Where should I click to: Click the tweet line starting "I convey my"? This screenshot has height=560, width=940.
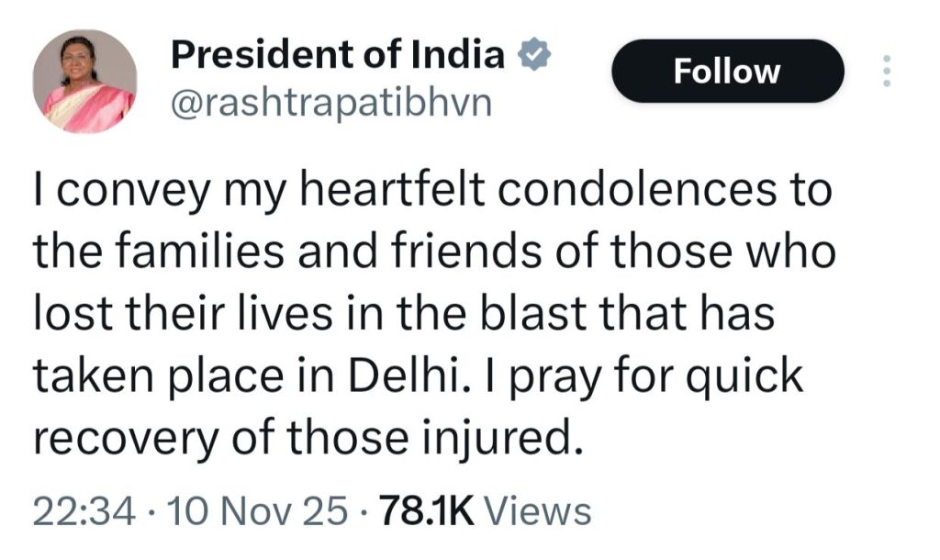[x=431, y=191]
